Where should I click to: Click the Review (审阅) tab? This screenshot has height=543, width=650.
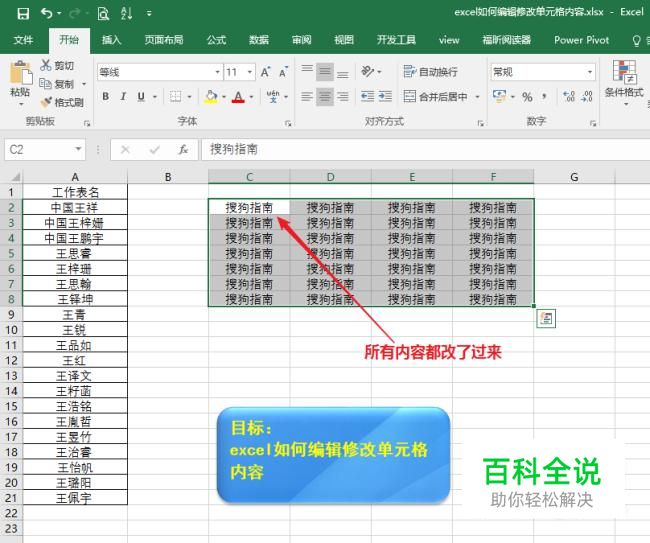(302, 40)
